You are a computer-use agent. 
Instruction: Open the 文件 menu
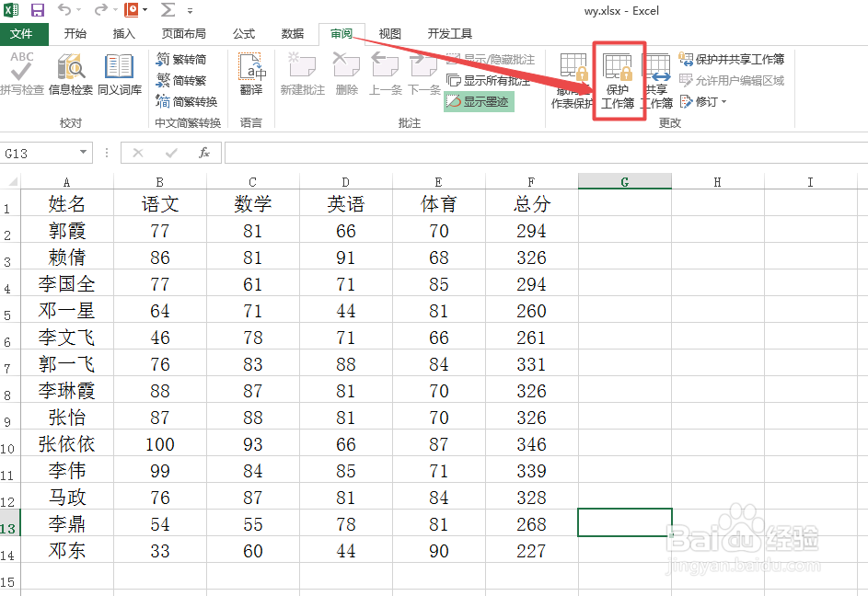pyautogui.click(x=24, y=33)
